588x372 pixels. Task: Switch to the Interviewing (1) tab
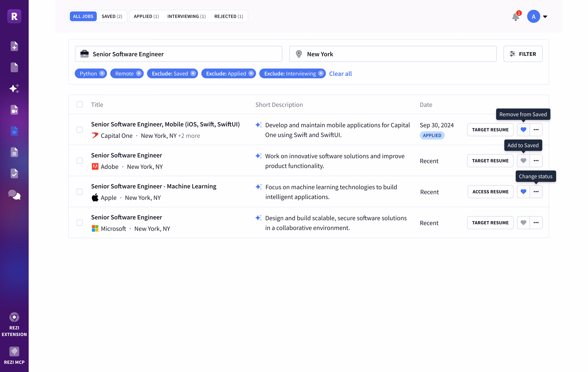187,16
